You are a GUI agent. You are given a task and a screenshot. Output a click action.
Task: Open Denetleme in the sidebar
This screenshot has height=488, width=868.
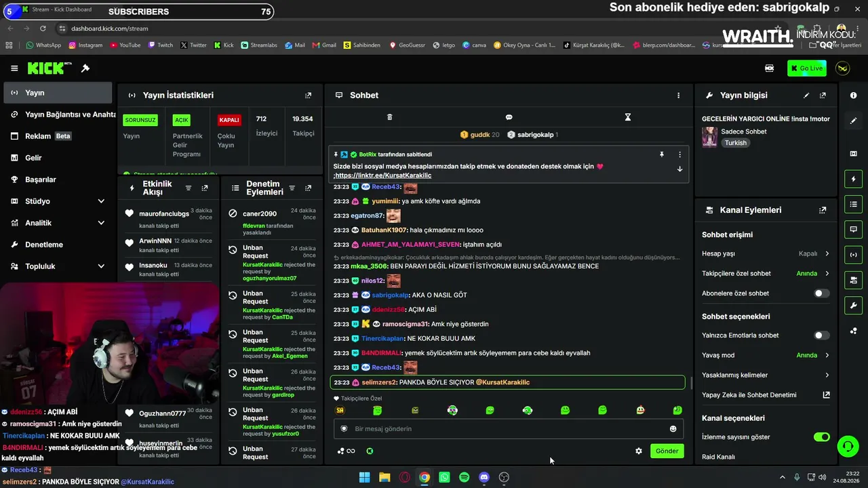tap(57, 245)
